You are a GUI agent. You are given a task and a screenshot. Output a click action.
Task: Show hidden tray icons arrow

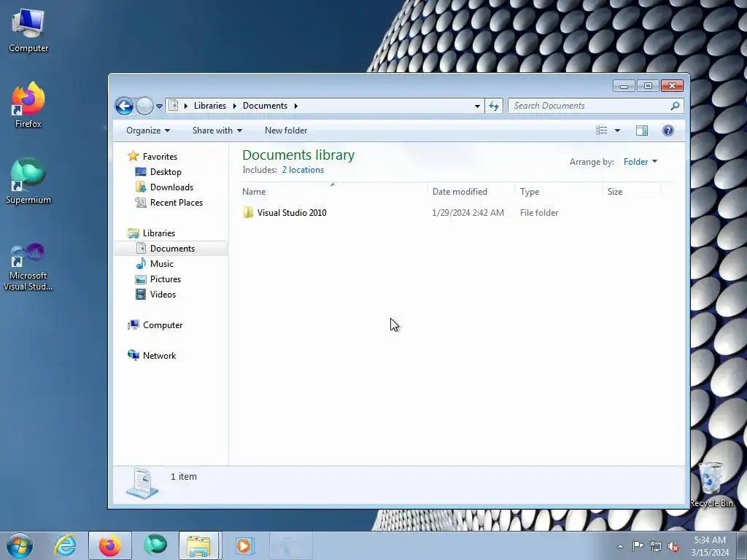click(620, 546)
